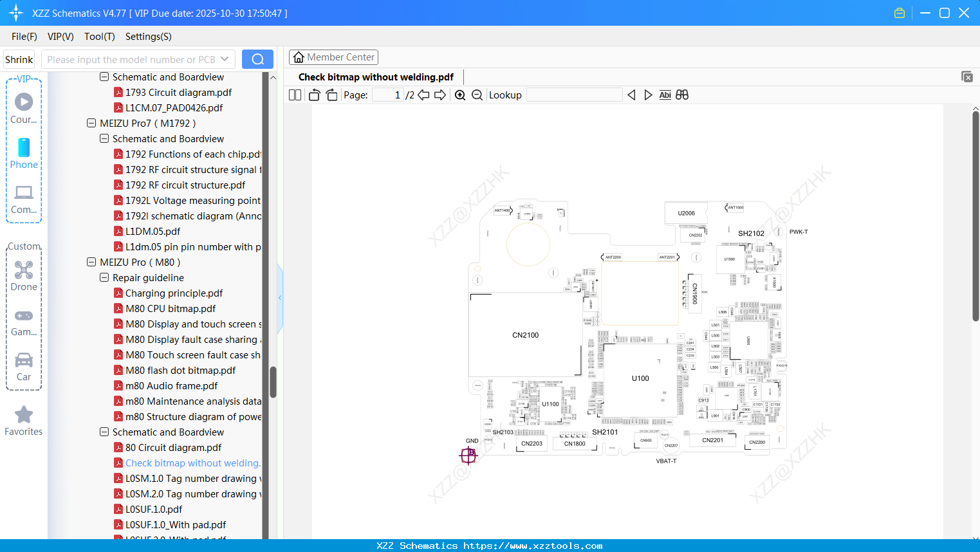Click the file tree vertical scrollbar
The image size is (980, 552).
coord(273,382)
